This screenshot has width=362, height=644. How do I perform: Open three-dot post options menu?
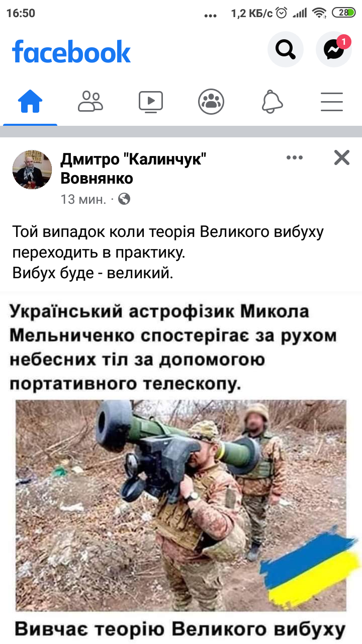tap(295, 158)
